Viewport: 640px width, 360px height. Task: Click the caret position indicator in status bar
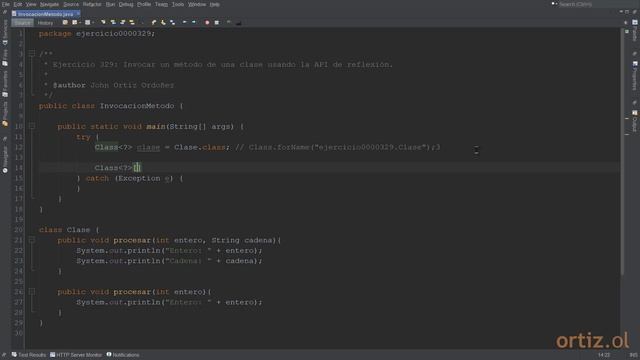click(x=604, y=355)
